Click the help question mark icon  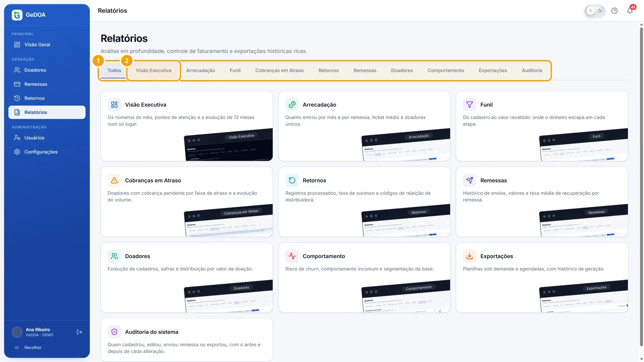[x=614, y=11]
